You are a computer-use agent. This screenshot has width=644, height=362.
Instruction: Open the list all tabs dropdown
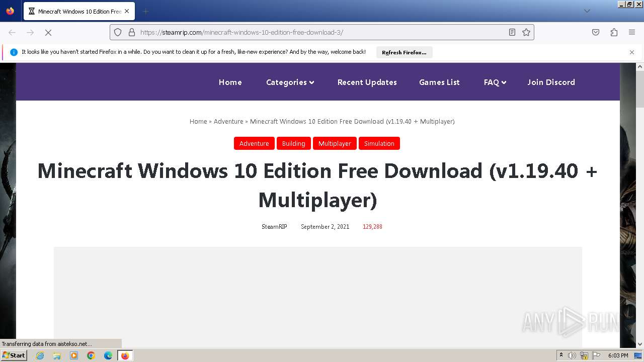tap(587, 11)
